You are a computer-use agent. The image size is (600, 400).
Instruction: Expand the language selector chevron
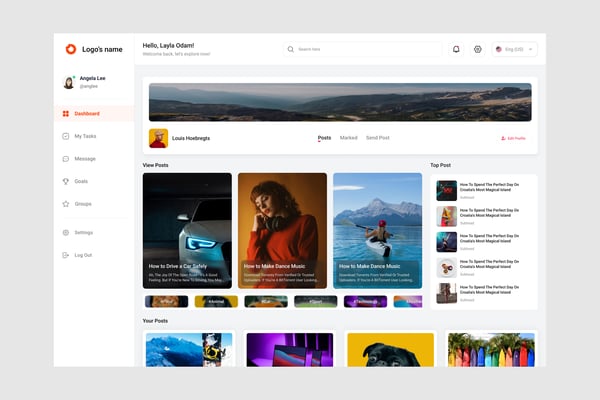pyautogui.click(x=530, y=49)
